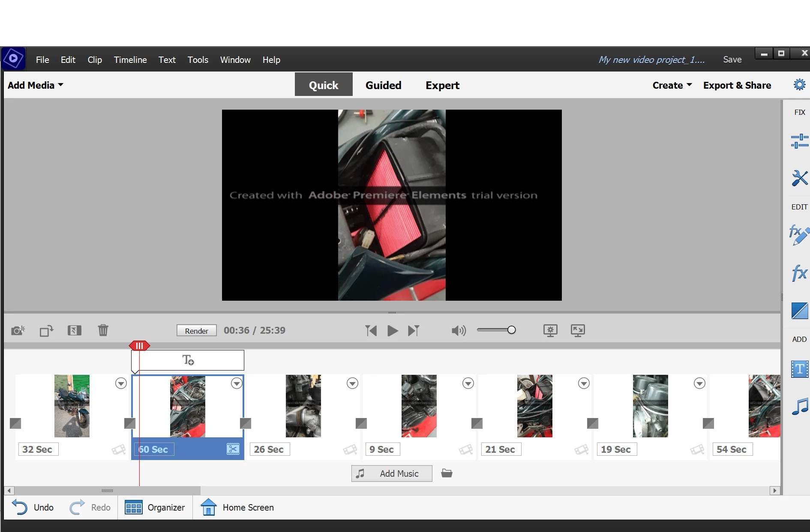Delete selected clip with trash icon
The image size is (810, 532).
[x=103, y=330]
